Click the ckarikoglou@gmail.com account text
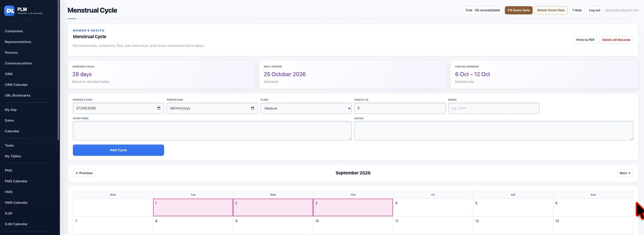 (x=621, y=10)
